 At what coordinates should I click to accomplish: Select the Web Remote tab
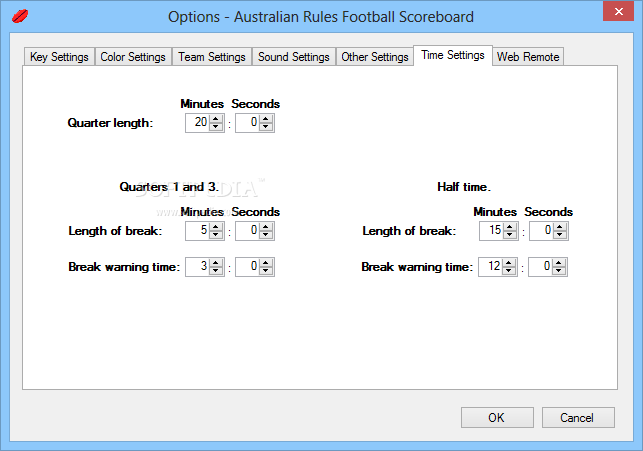528,57
